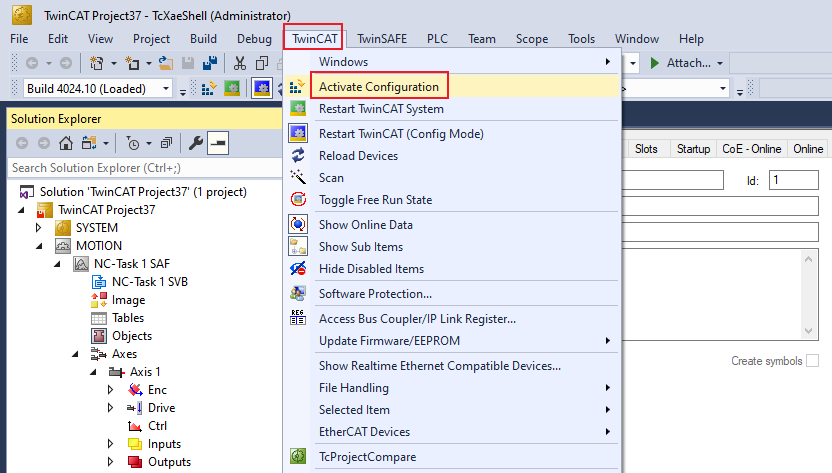Select Activate Configuration menu entry

pos(454,87)
